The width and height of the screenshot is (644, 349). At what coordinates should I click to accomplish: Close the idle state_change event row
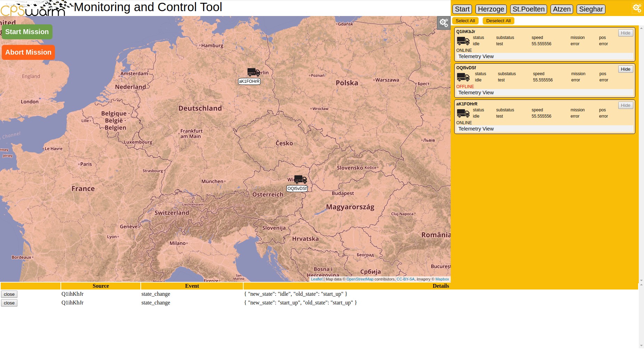tap(9, 294)
